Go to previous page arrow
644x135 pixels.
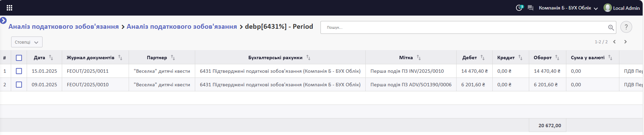614,42
